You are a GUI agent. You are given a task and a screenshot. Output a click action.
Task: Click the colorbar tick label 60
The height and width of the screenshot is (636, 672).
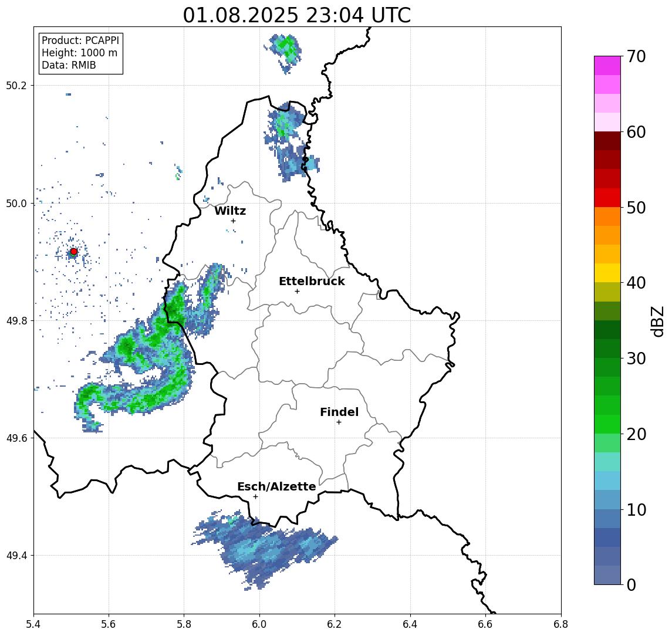tap(636, 133)
